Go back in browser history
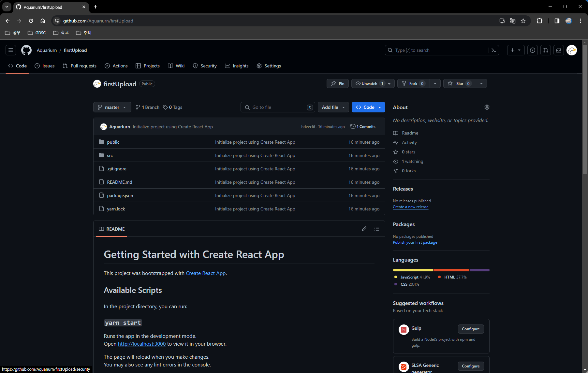Screen dimensions: 588x373 [x=7, y=21]
